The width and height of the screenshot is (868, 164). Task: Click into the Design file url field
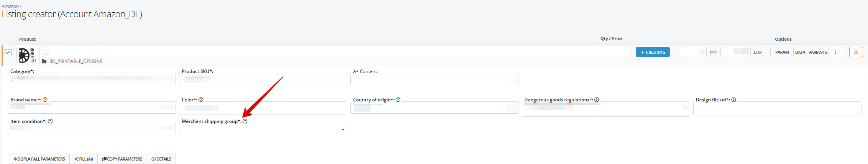point(777,109)
